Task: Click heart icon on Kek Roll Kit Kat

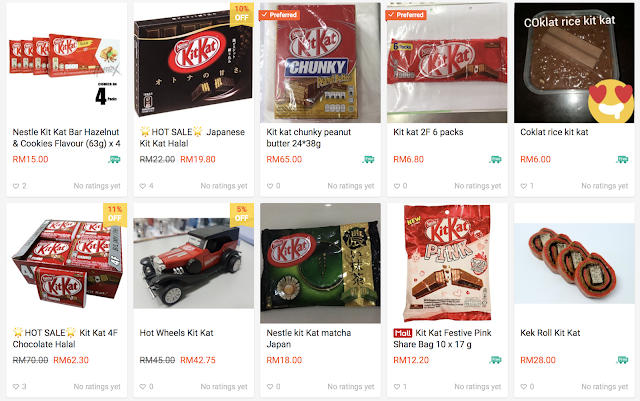Action: [524, 387]
